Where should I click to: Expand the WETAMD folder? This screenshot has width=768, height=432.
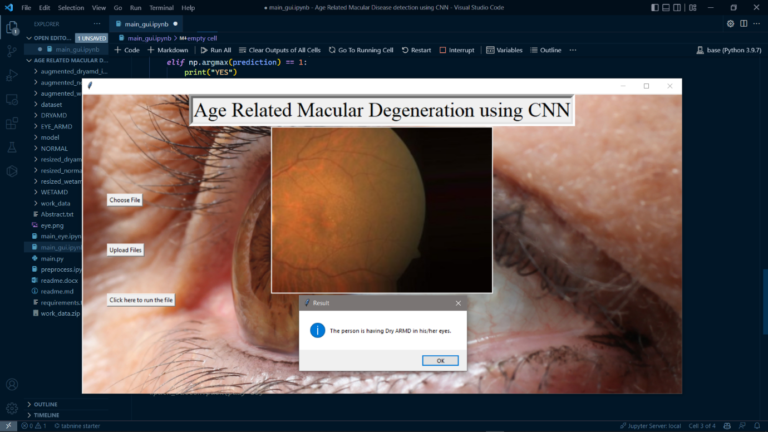(x=54, y=192)
